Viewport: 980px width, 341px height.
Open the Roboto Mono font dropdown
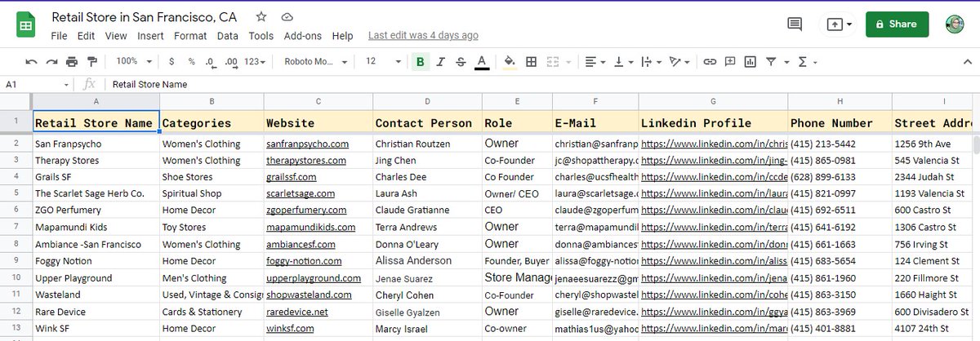(316, 61)
